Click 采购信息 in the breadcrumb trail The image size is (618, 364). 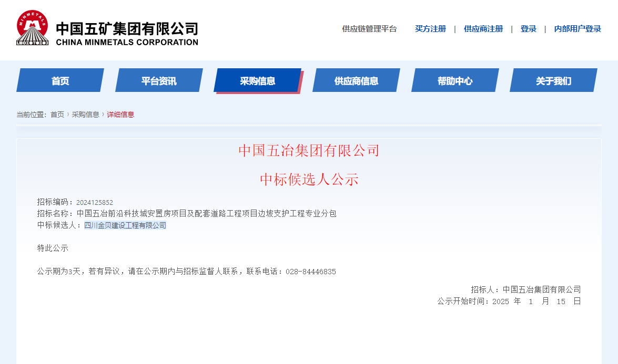click(x=86, y=115)
